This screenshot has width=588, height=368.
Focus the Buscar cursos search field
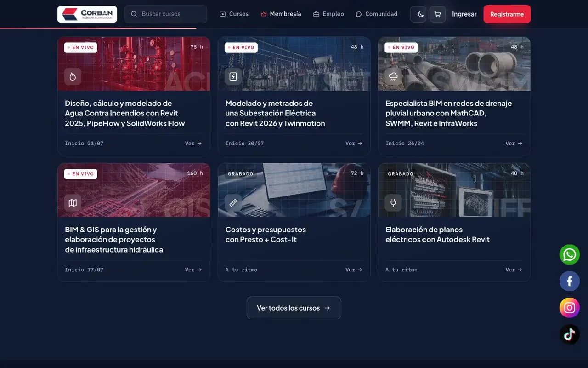[166, 14]
